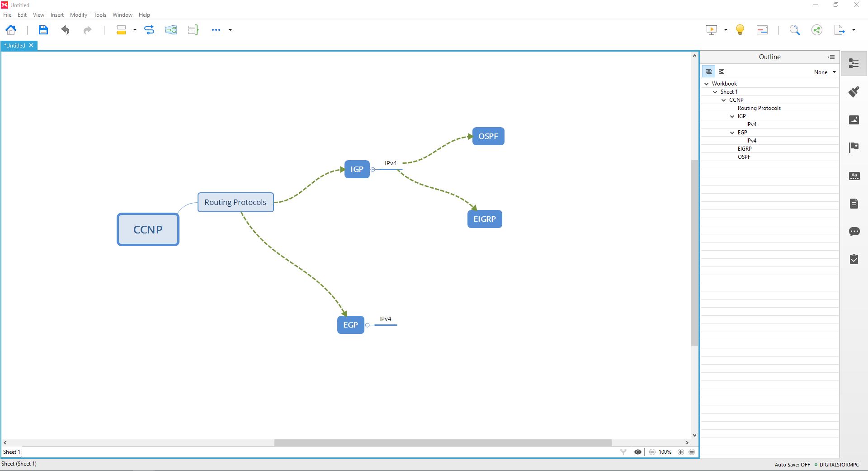Open the File menu

point(7,15)
